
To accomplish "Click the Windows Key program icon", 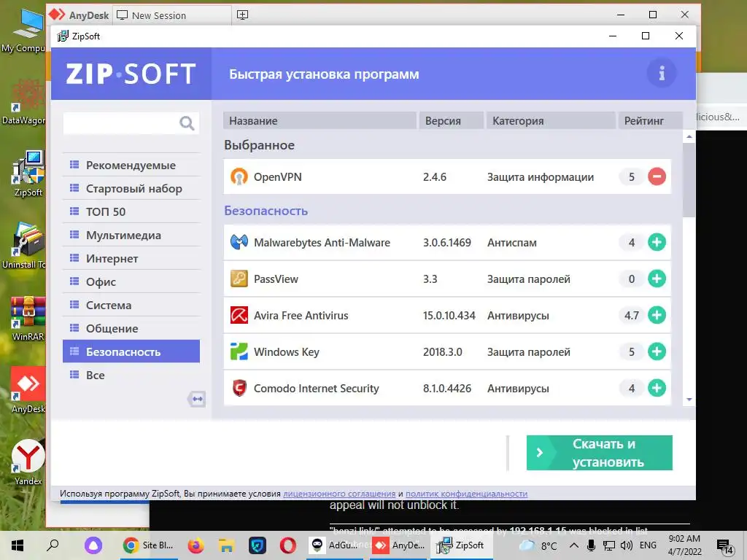I will click(239, 351).
